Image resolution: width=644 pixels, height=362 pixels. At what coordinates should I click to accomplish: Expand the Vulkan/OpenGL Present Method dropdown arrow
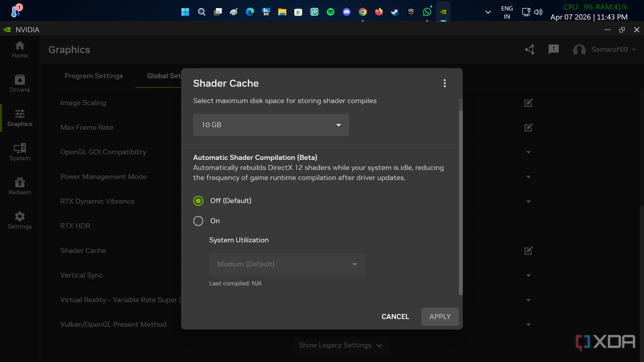click(528, 325)
